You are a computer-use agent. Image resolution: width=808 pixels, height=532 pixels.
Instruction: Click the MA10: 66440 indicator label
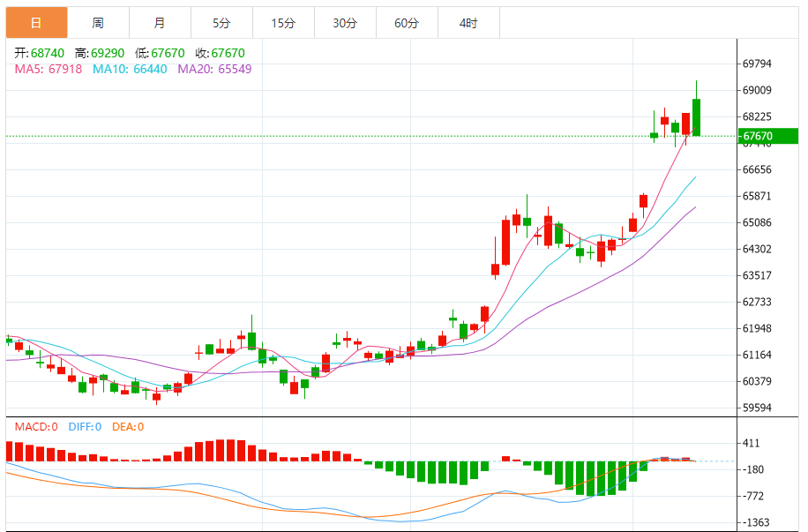130,69
